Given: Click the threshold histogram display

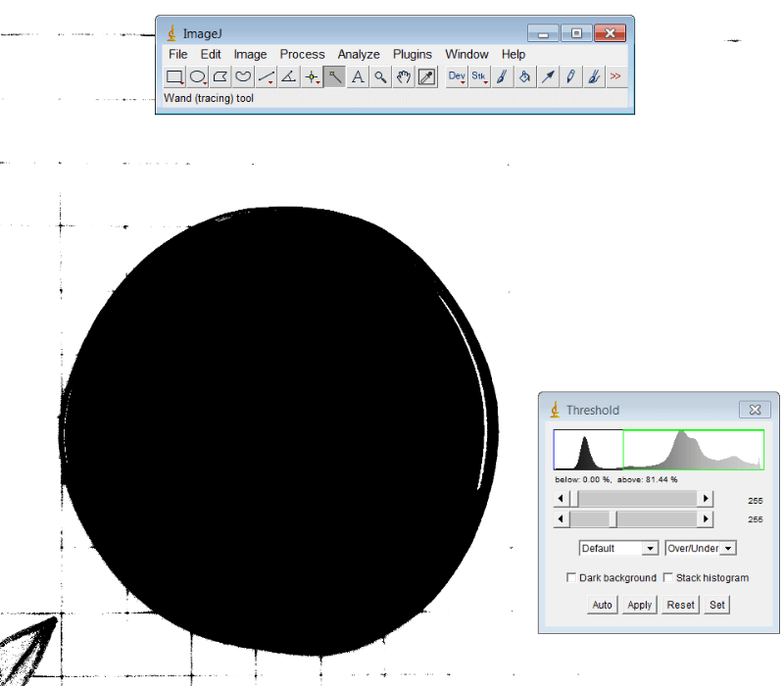Looking at the screenshot, I should 657,449.
